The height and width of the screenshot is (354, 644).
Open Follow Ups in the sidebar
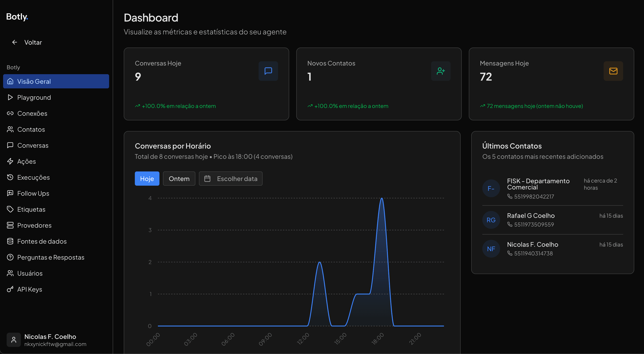click(33, 193)
